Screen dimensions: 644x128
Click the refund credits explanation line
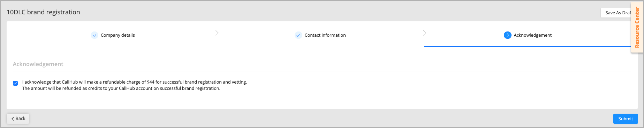[121, 88]
